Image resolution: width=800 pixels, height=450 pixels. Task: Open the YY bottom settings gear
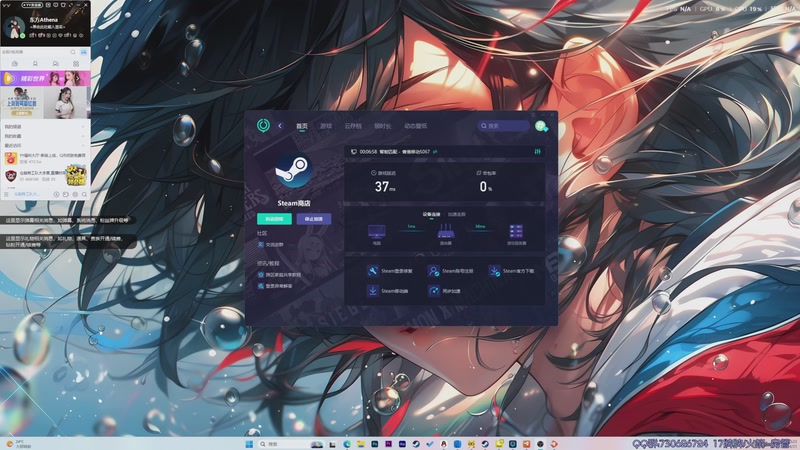(x=75, y=194)
